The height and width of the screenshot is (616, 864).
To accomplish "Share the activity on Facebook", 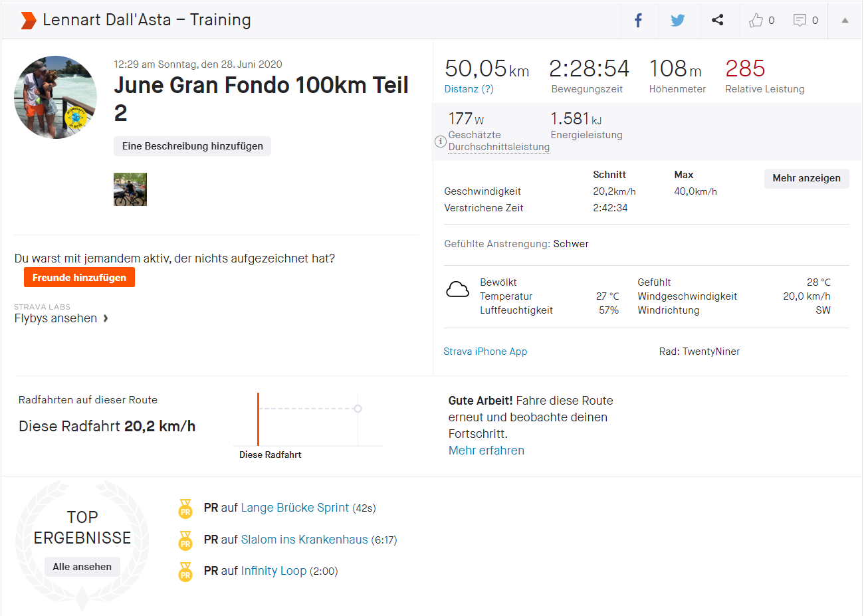I will point(638,20).
